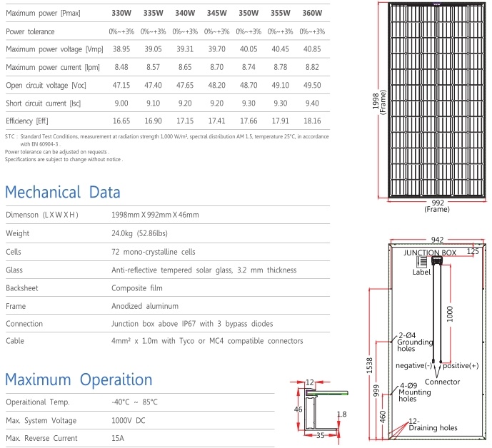Click the 1998 (Frame) height dimension label
Screen dimensions: 492x448
(378, 102)
